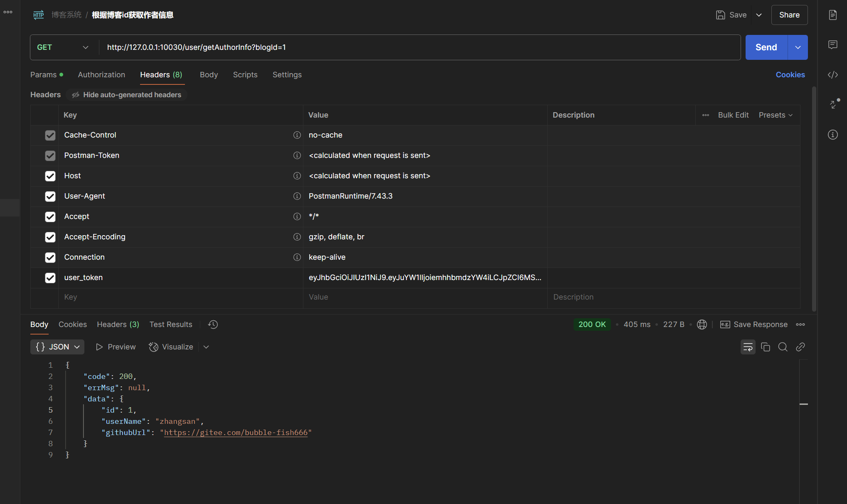Open the comments icon in right sidebar
This screenshot has width=847, height=504.
tap(832, 45)
